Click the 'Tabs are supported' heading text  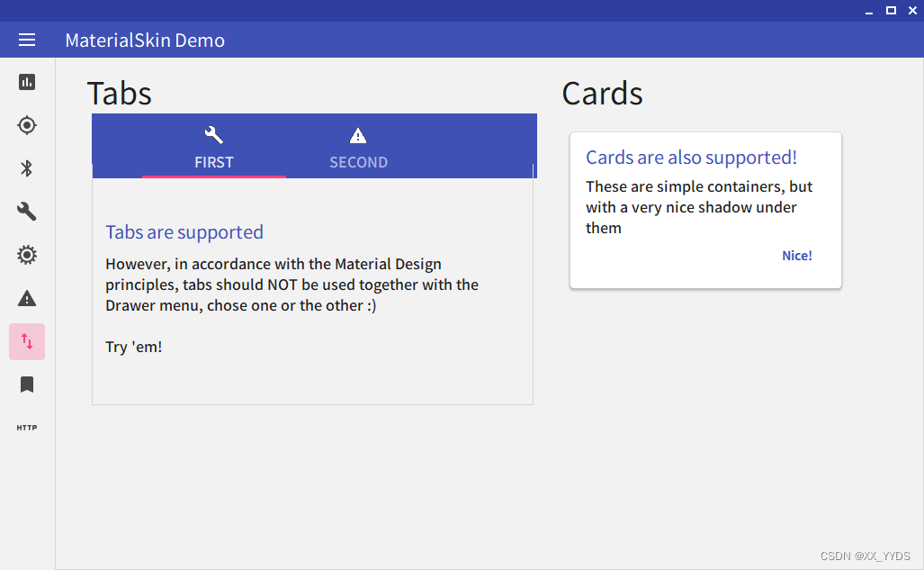[x=184, y=232]
